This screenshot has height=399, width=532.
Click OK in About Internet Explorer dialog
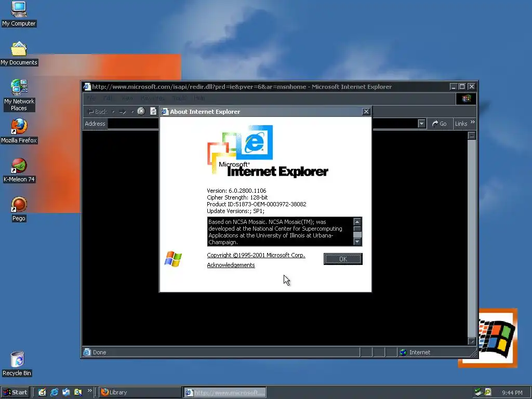click(343, 259)
